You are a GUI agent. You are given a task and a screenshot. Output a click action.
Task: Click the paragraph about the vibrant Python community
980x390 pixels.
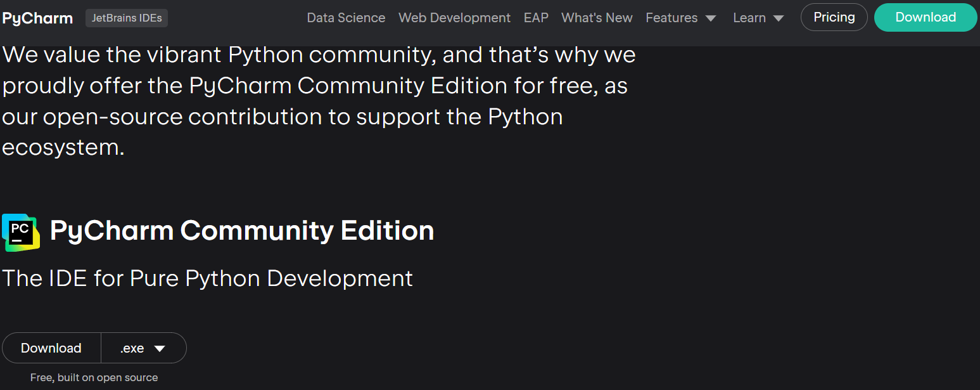point(319,101)
